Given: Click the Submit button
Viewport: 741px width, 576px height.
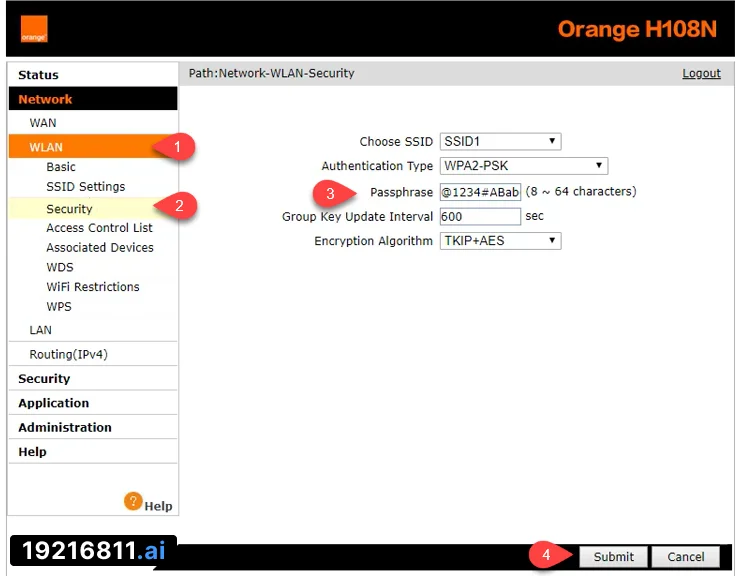Looking at the screenshot, I should (x=613, y=557).
